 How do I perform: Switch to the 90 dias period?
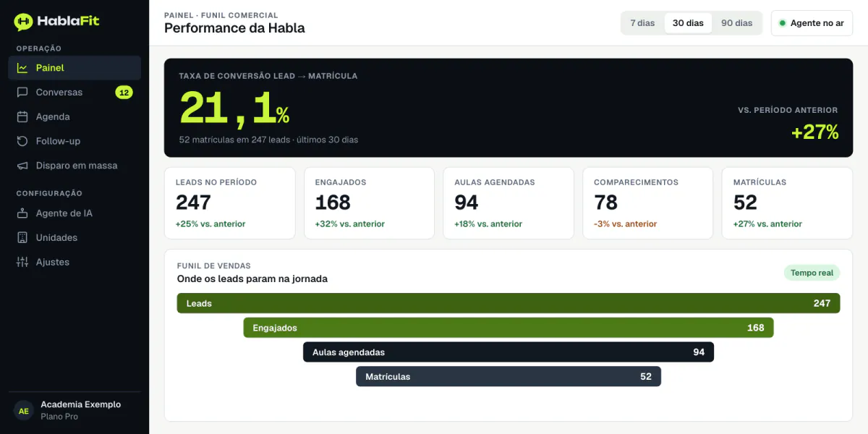736,23
